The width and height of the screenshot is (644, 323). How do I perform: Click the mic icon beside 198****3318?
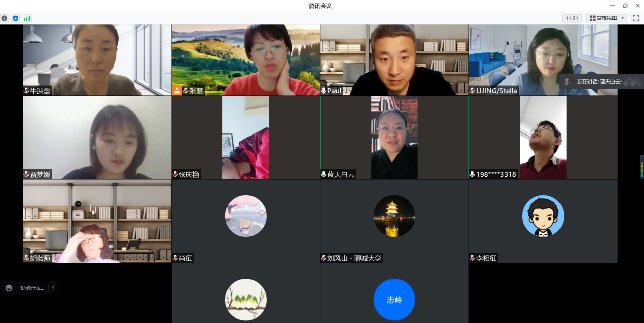coord(472,174)
